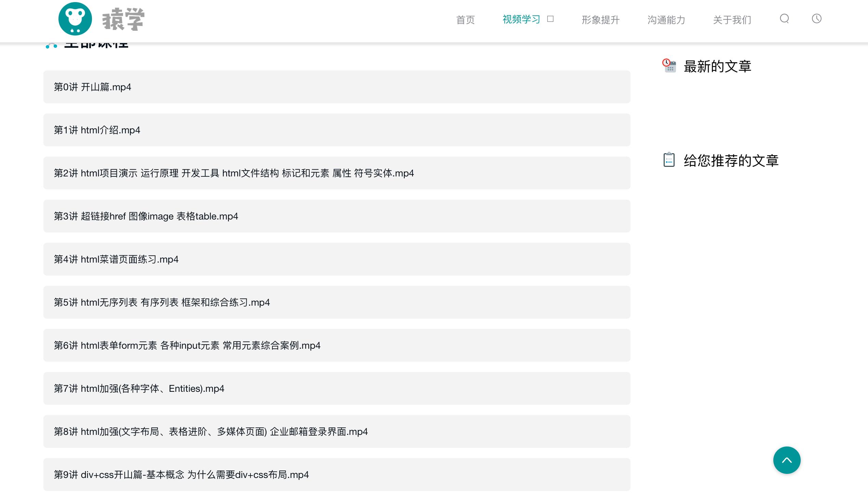
Task: Open the search magnifier icon
Action: pos(785,19)
